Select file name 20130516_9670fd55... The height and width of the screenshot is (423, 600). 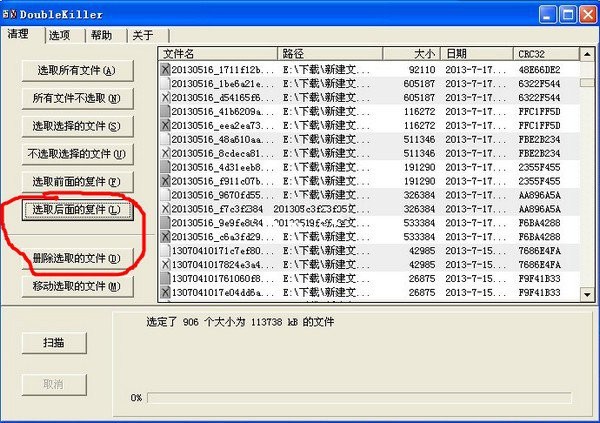223,195
